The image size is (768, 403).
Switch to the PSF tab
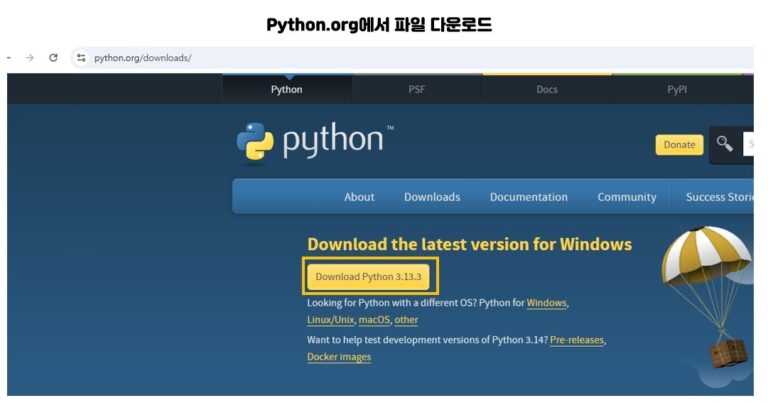click(417, 90)
